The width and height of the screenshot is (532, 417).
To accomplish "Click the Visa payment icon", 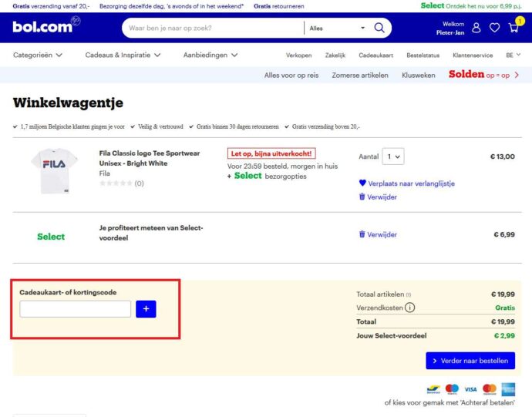I will 470,389.
